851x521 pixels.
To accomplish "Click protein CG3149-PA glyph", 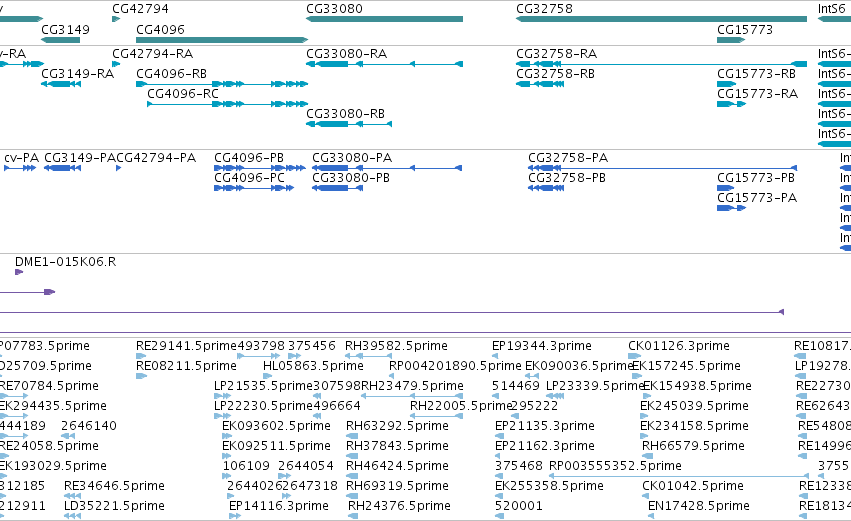I will 62,168.
